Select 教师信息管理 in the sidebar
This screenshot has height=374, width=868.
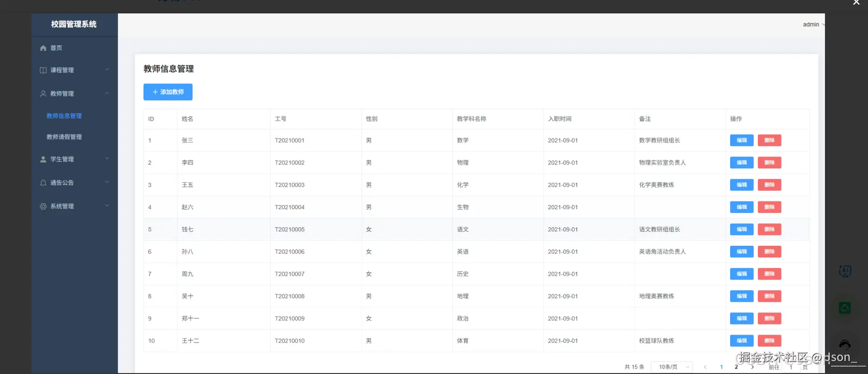(x=64, y=116)
